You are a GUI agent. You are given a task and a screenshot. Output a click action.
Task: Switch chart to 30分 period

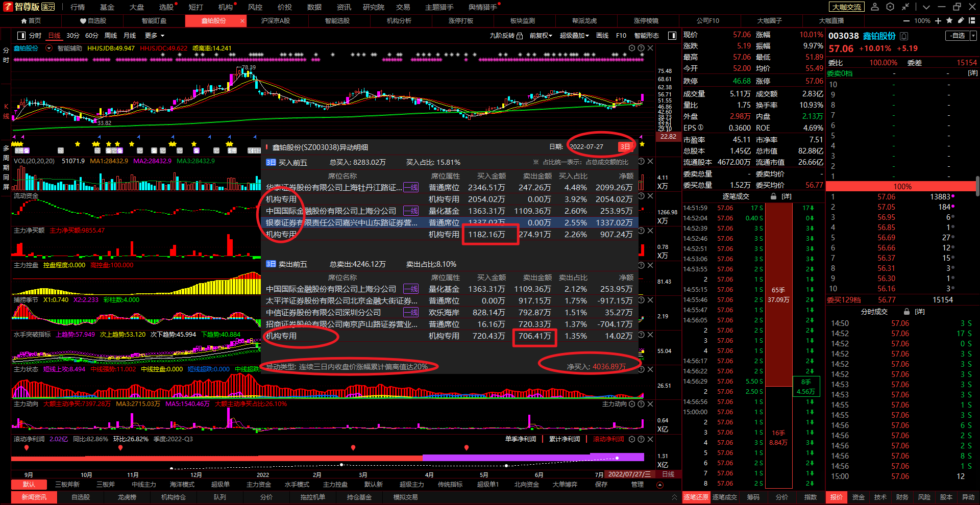tap(73, 36)
